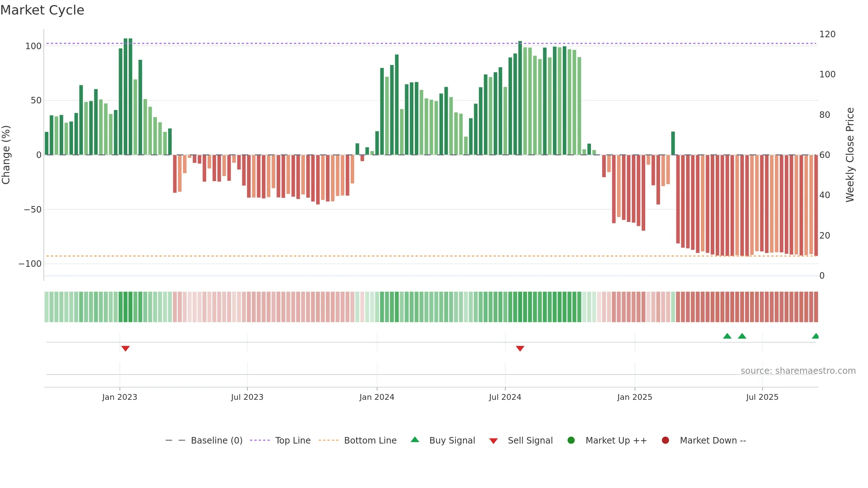
Task: Click the red heat strip segment near Jul 2025
Action: pyautogui.click(x=762, y=307)
